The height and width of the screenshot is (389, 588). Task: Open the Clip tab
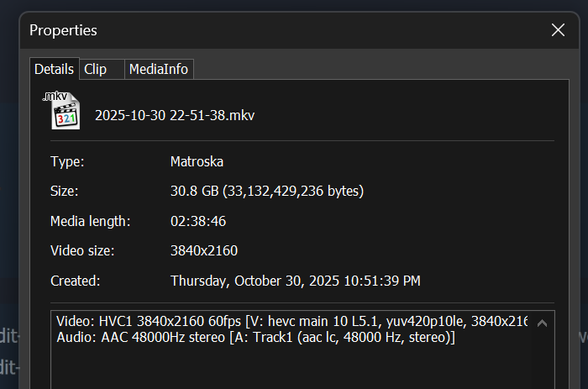coord(95,70)
